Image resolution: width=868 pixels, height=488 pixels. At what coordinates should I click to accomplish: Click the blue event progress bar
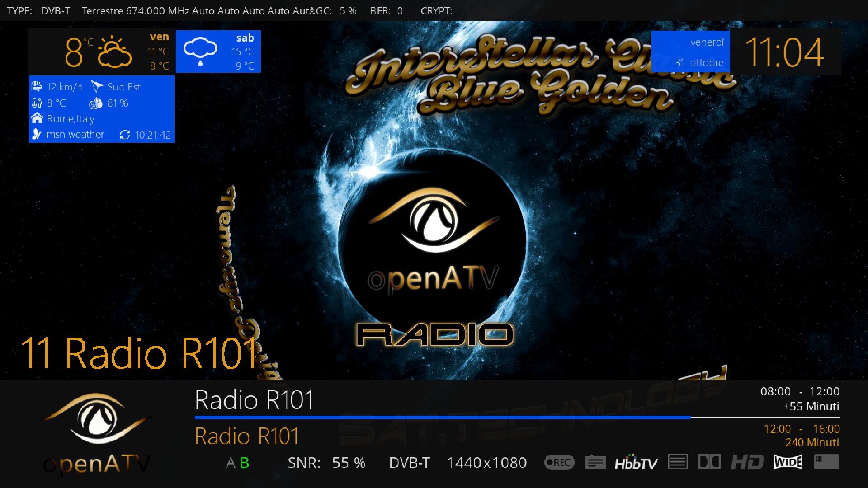click(442, 418)
